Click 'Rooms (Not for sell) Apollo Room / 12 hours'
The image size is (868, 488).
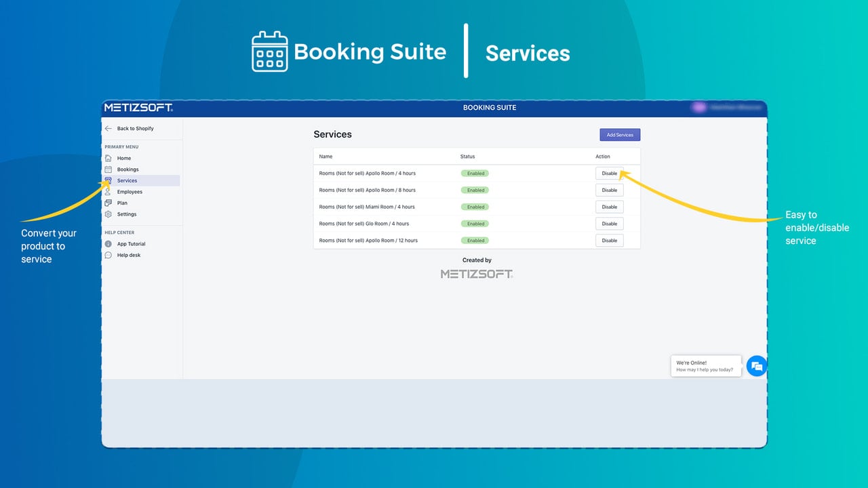pyautogui.click(x=368, y=240)
